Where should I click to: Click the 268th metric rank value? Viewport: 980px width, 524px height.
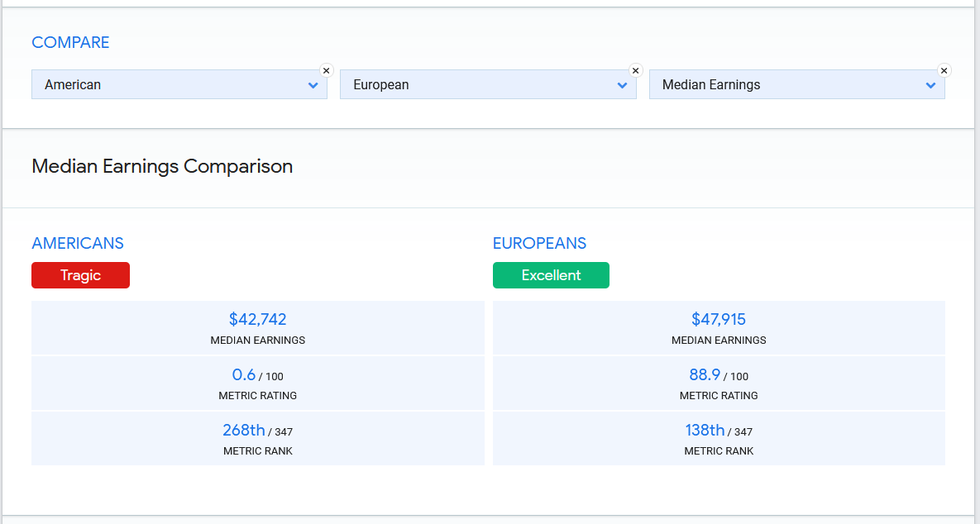pos(243,430)
